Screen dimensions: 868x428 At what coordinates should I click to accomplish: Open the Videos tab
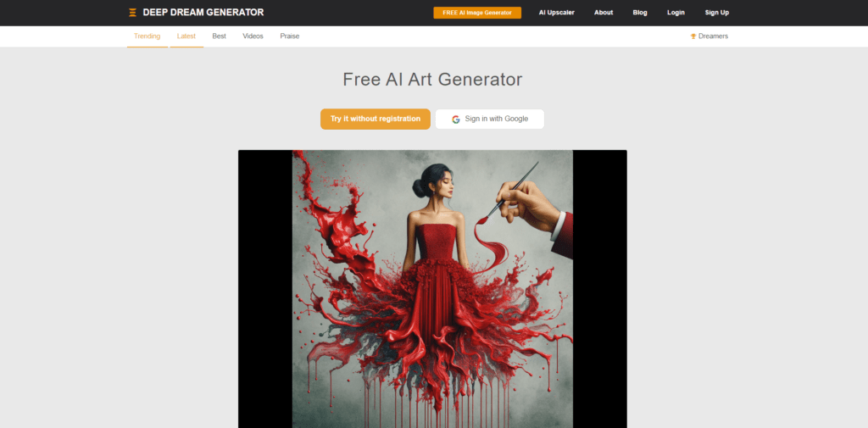click(x=253, y=36)
